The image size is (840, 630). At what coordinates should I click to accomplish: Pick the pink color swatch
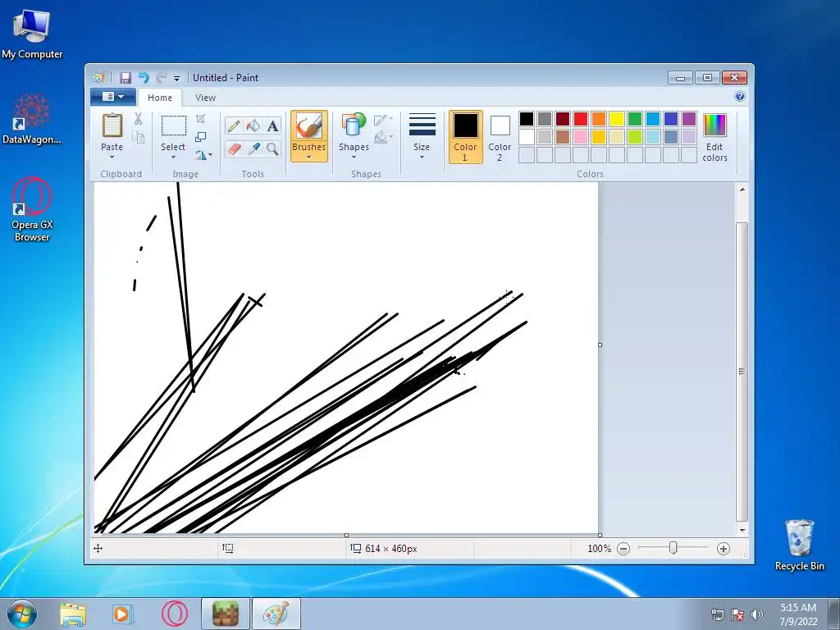[x=581, y=137]
